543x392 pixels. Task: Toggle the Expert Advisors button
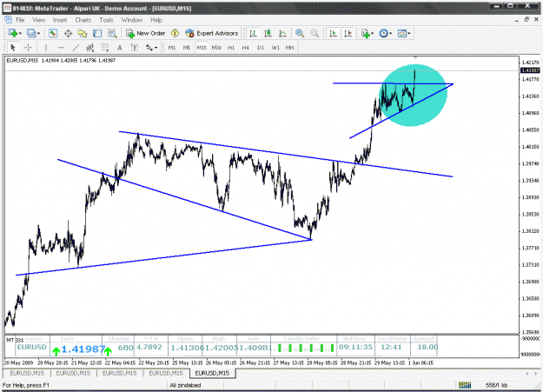(x=212, y=33)
